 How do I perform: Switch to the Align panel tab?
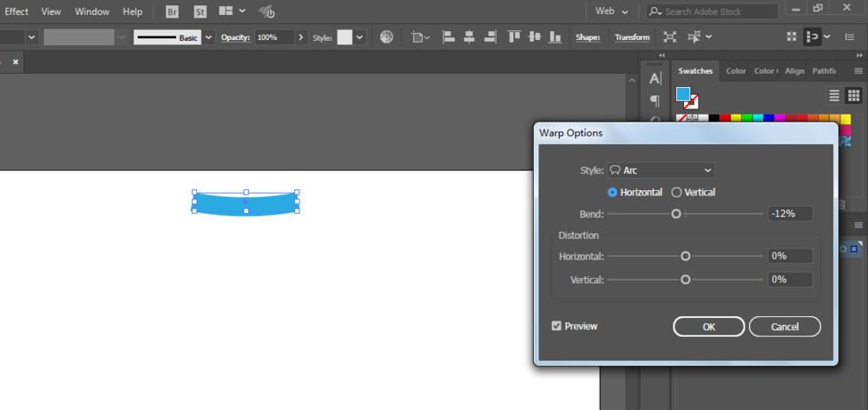(x=794, y=71)
